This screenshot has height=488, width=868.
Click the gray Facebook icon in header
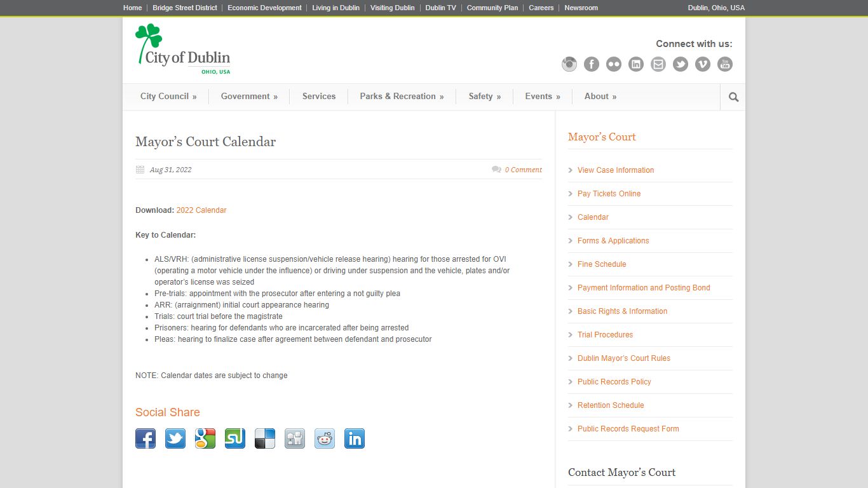click(x=592, y=64)
